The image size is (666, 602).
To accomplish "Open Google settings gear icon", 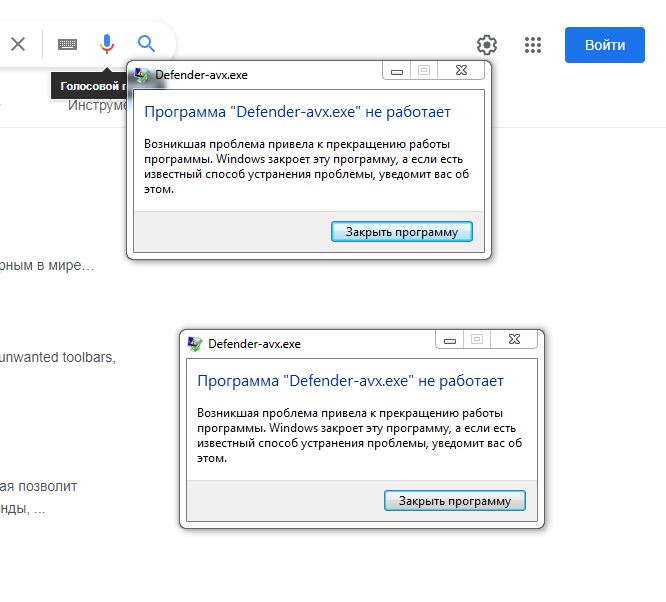I will 487,45.
